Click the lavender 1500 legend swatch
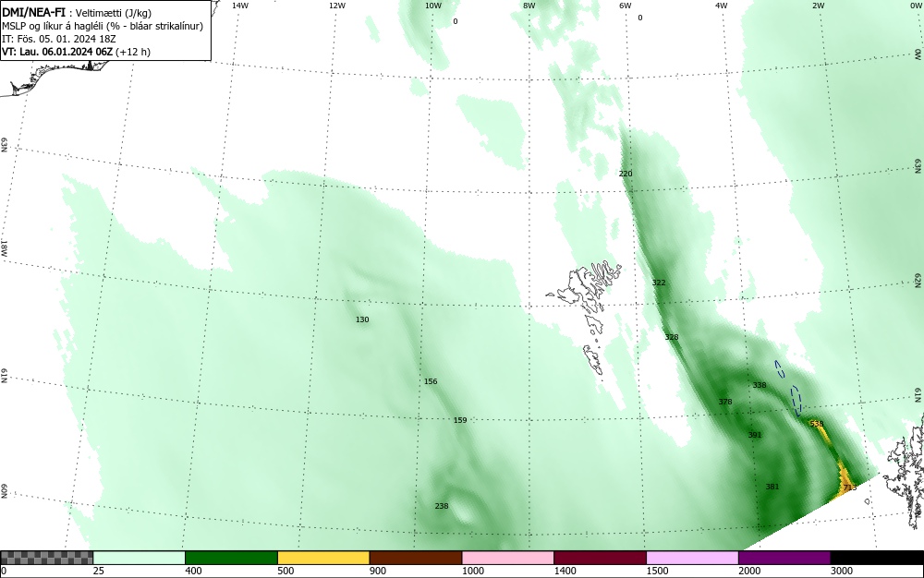The image size is (924, 578). pos(692,558)
